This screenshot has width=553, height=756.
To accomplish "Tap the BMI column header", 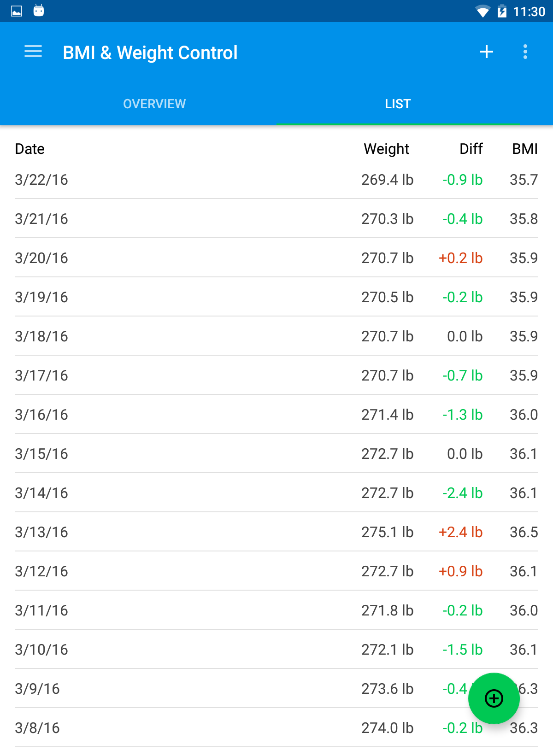I will [525, 149].
